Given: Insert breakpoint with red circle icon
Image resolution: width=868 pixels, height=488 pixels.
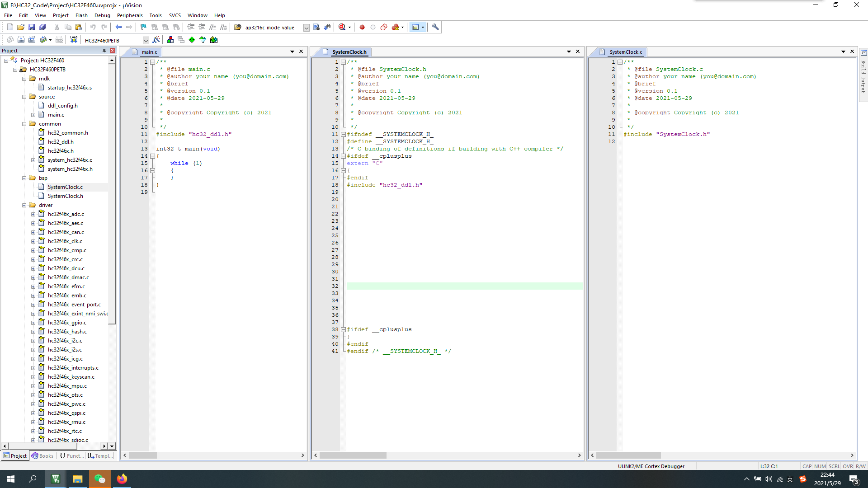Looking at the screenshot, I should click(x=362, y=27).
